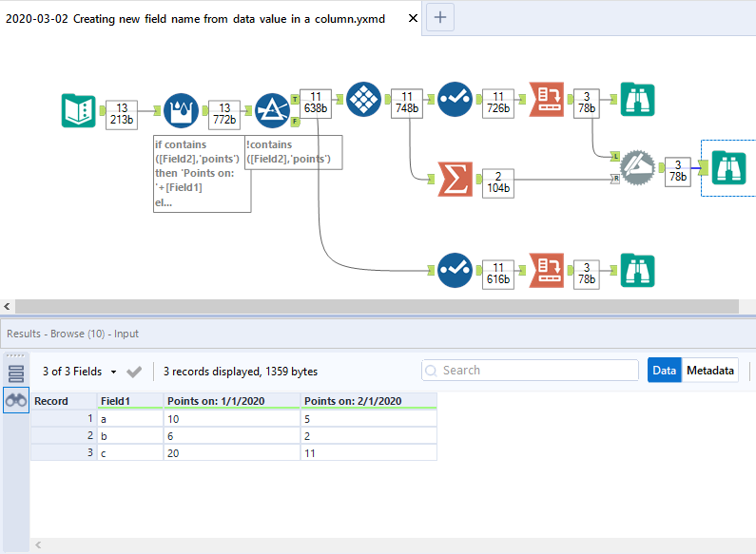Show messages view in Results sidebar
Screen dimensions: 756x554
click(15, 373)
